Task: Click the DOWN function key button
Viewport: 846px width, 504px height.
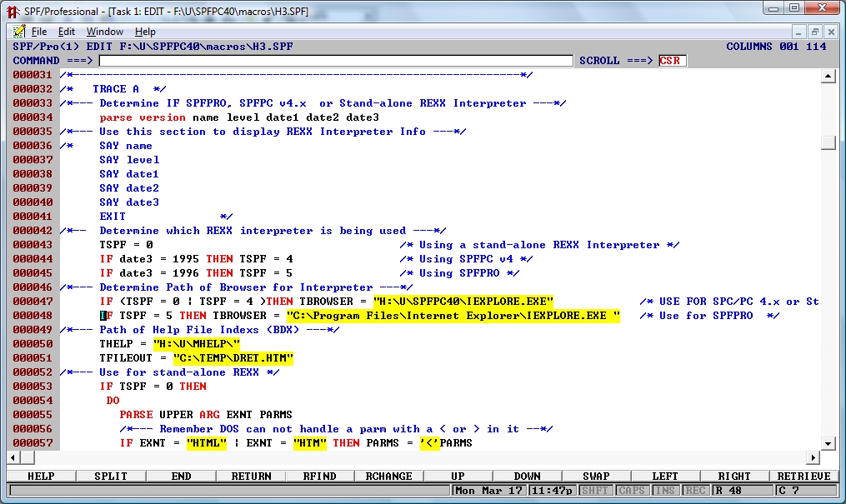Action: tap(527, 476)
